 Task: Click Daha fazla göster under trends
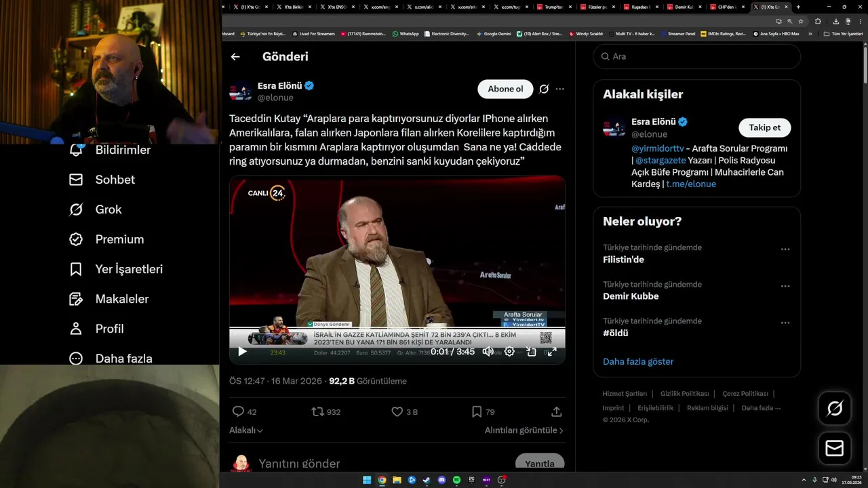pyautogui.click(x=638, y=361)
